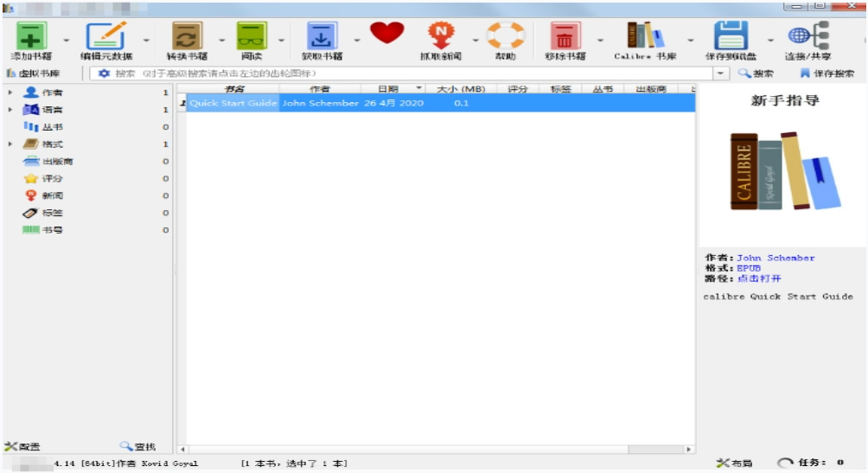The width and height of the screenshot is (868, 473).
Task: Click the horizontal scrollbar thumb in book list
Action: (x=409, y=449)
